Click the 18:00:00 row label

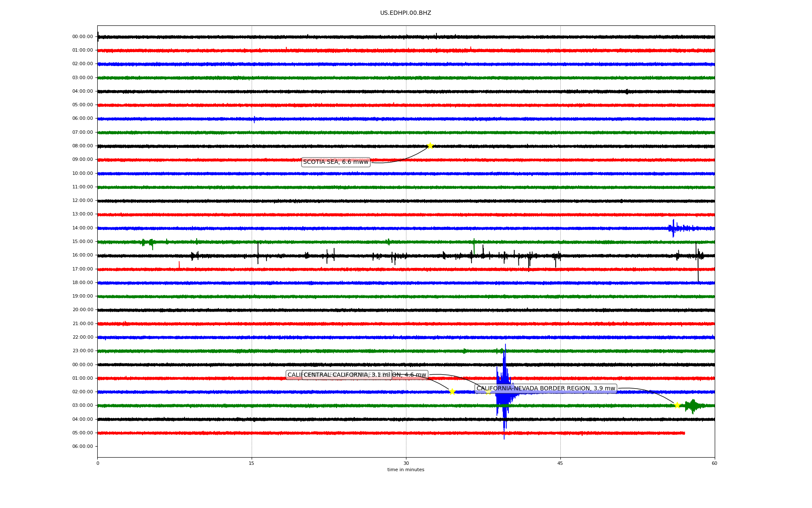point(82,283)
